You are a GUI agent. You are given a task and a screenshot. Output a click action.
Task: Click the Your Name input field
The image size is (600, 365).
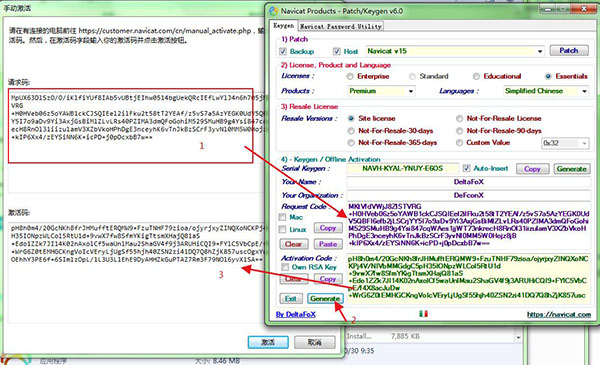coord(468,182)
